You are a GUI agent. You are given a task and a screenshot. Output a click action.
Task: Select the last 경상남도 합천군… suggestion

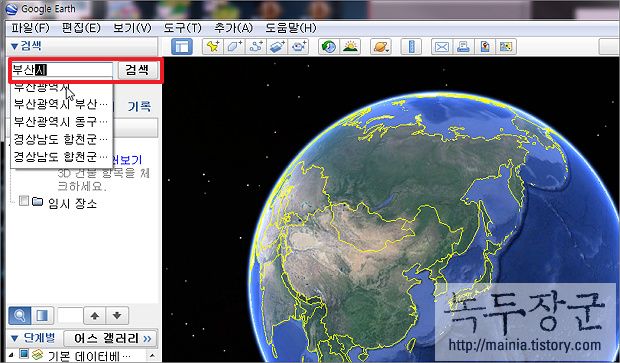pyautogui.click(x=62, y=157)
